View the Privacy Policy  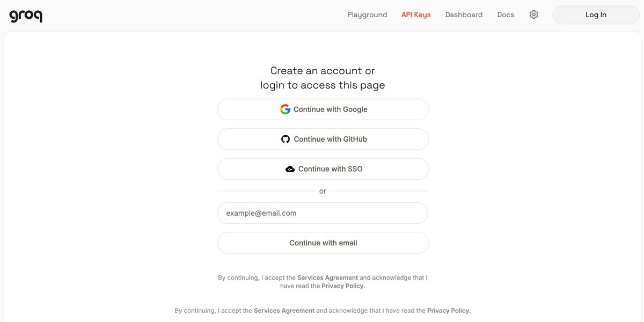point(342,286)
